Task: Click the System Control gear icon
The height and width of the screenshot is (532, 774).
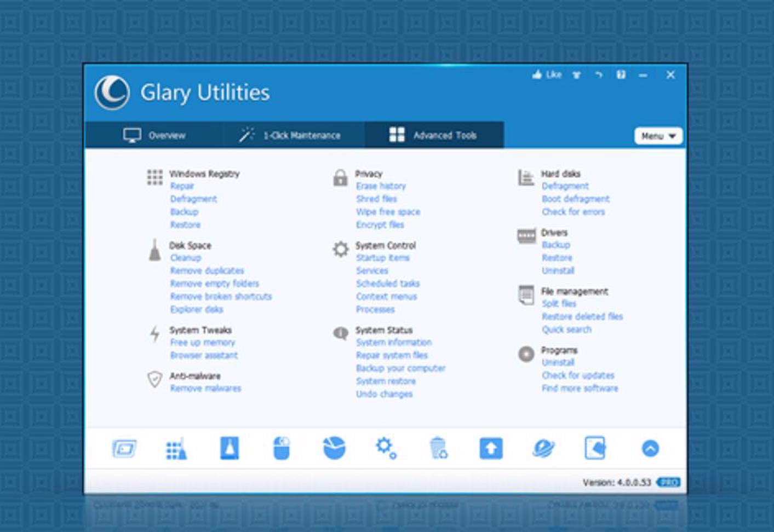Action: coord(340,249)
